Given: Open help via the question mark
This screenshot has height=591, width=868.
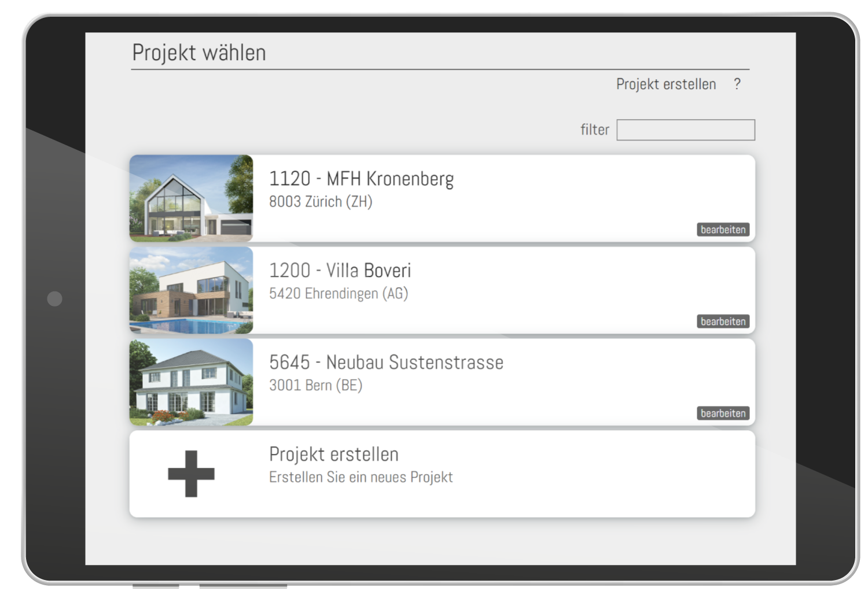Looking at the screenshot, I should [737, 84].
